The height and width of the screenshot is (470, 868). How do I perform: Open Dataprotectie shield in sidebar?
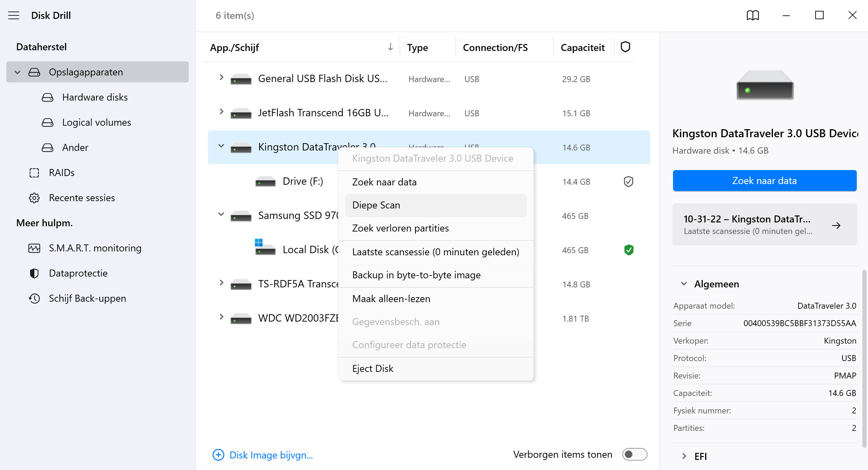pos(34,273)
